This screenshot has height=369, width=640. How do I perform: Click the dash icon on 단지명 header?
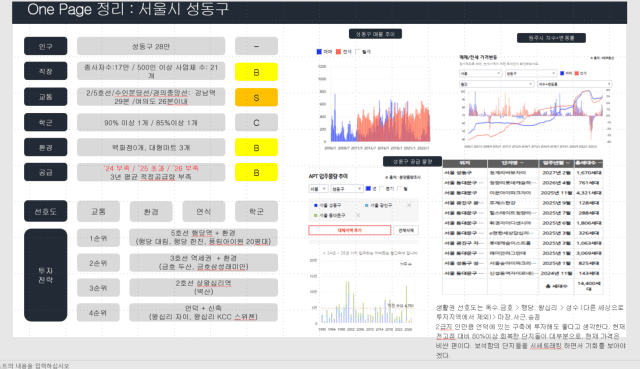tap(522, 163)
